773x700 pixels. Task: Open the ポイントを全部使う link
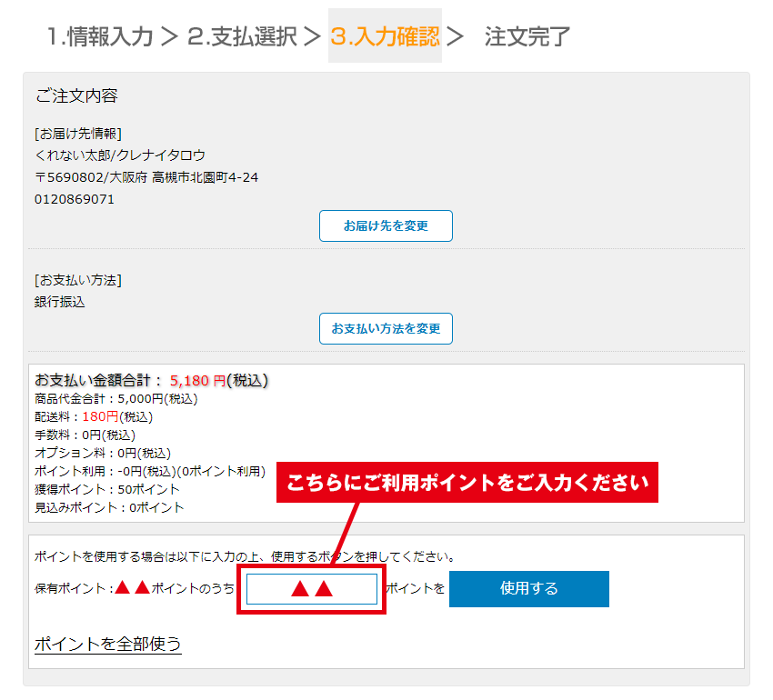(108, 644)
